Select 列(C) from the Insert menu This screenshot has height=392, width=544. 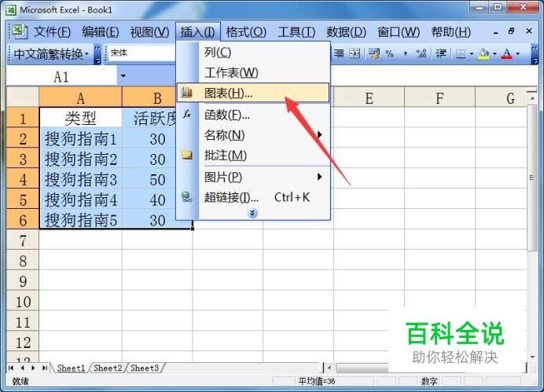coord(253,53)
